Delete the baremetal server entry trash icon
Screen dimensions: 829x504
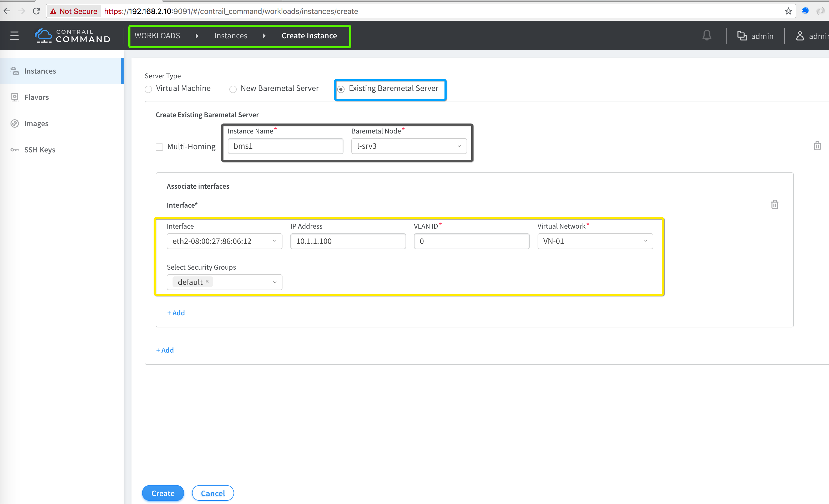(x=817, y=146)
